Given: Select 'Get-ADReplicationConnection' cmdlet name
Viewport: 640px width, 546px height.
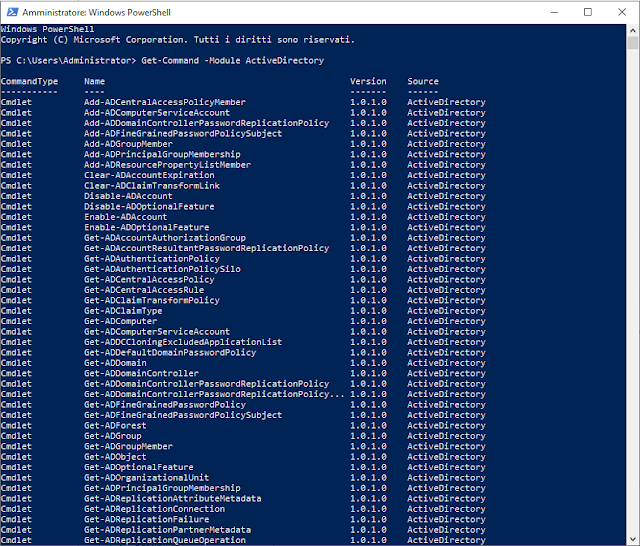Looking at the screenshot, I should [154, 509].
